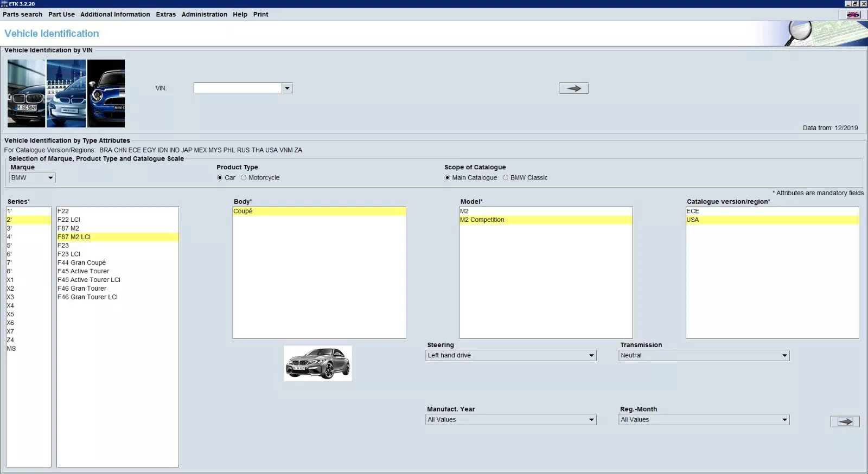Select series 1' in Series list

[29, 212]
